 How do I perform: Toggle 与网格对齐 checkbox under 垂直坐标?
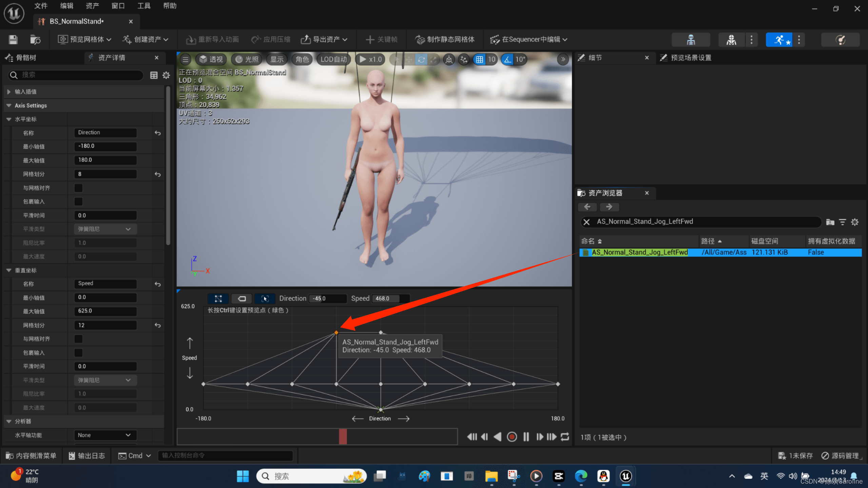(78, 339)
